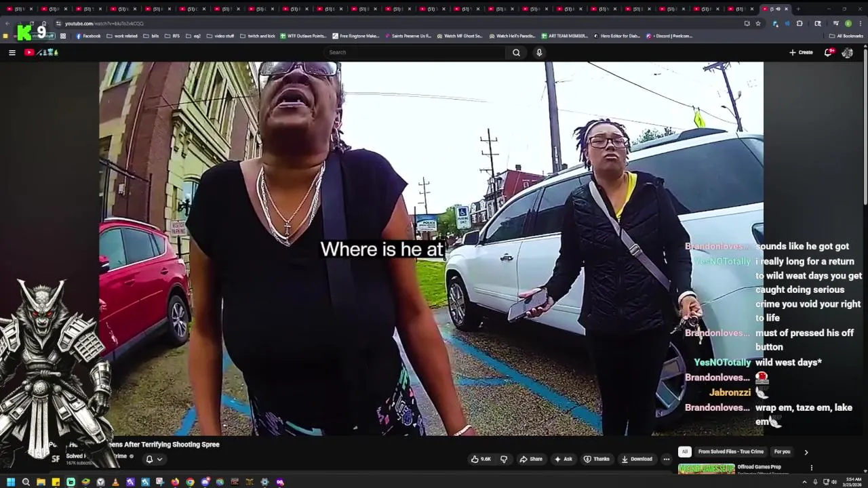Open the Discord bookmark
Screen dimensions: 868x488
(669, 36)
